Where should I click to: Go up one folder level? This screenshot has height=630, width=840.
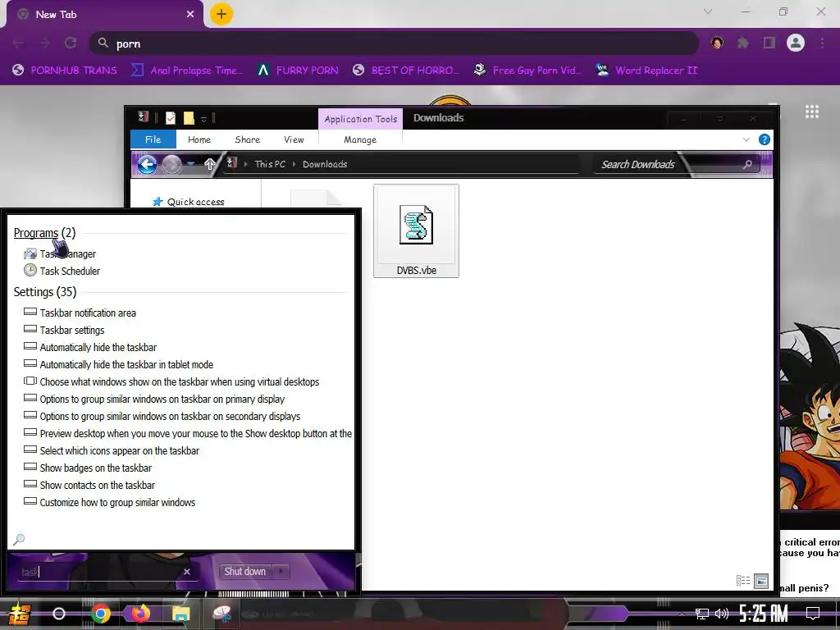tap(209, 164)
